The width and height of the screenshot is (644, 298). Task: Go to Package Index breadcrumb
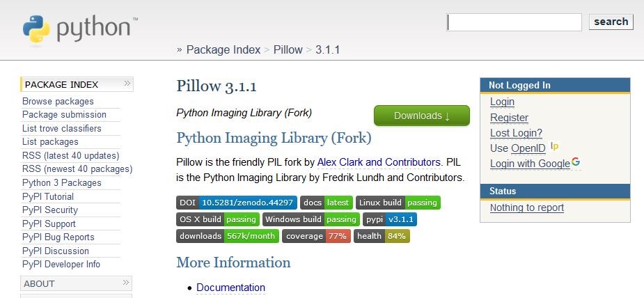[x=223, y=50]
